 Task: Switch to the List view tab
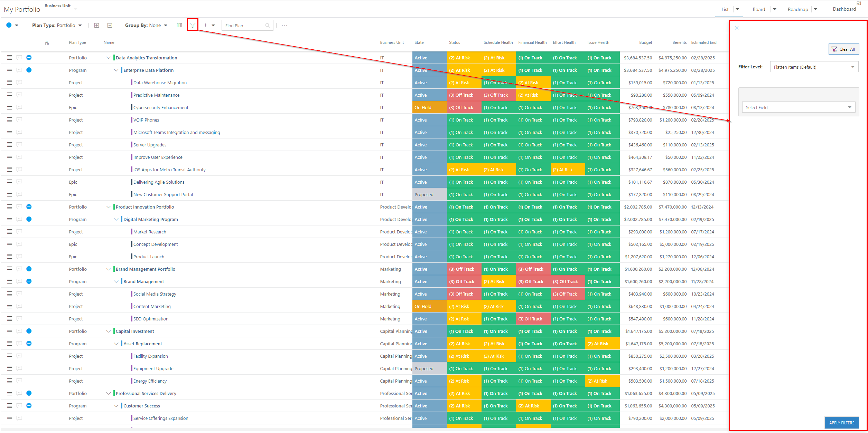click(725, 9)
